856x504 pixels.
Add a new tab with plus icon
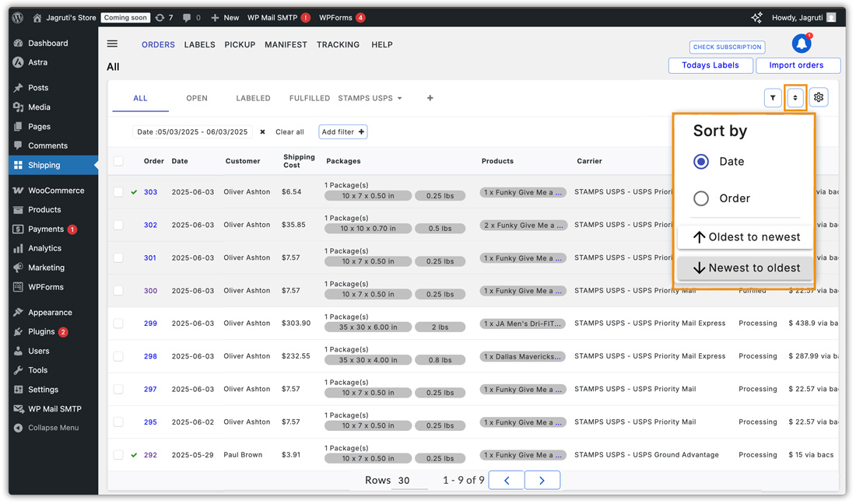tap(430, 98)
